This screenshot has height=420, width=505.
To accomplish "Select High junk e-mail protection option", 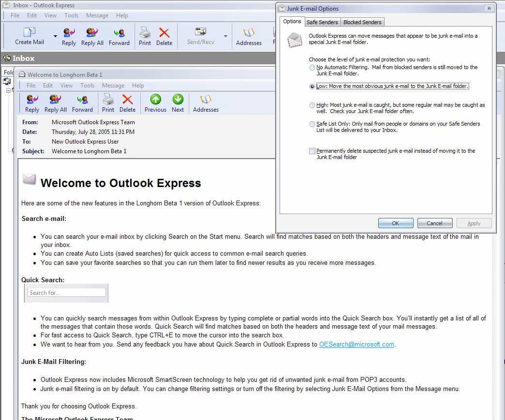I will pos(312,105).
